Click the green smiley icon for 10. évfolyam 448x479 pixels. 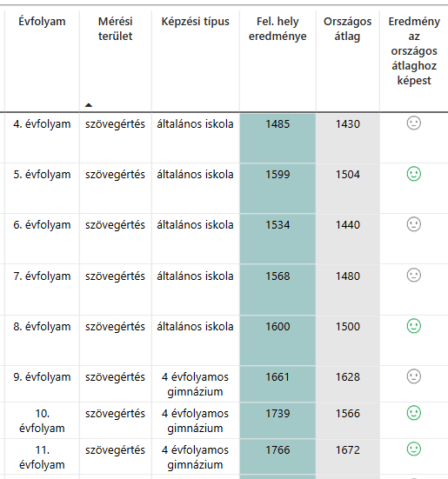click(414, 413)
